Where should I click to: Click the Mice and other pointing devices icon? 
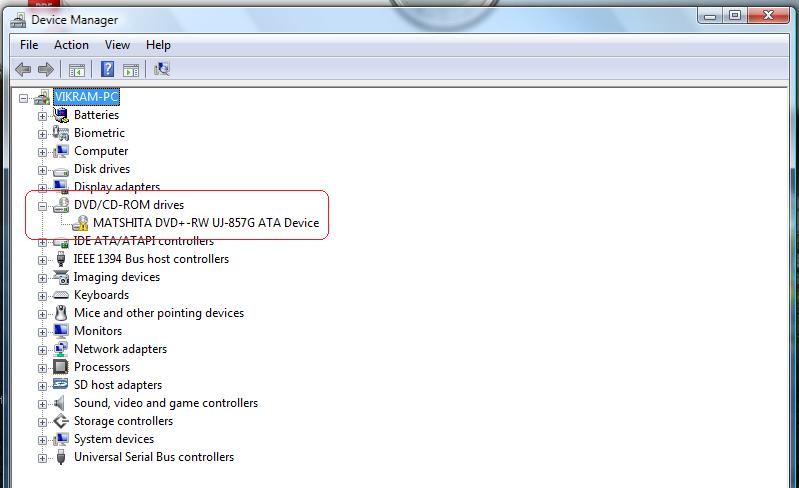coord(61,313)
